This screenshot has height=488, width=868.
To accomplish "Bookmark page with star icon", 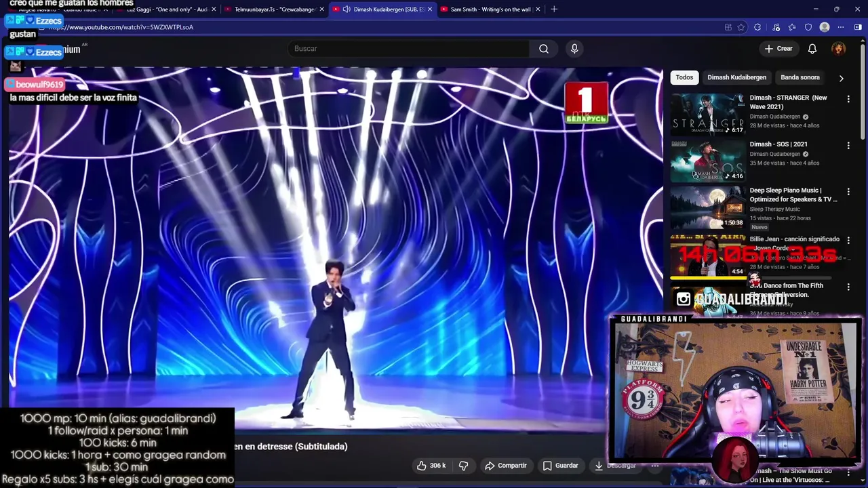I will pyautogui.click(x=741, y=27).
